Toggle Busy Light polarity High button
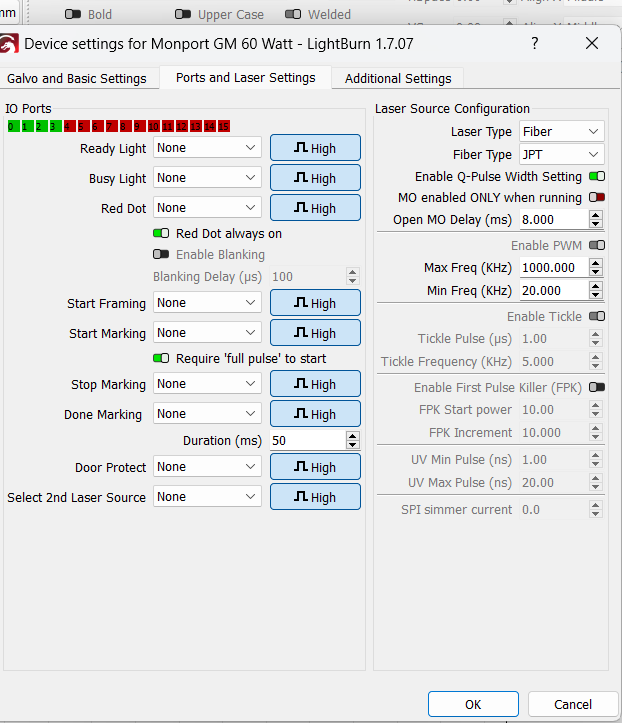Image resolution: width=622 pixels, height=723 pixels. point(315,178)
